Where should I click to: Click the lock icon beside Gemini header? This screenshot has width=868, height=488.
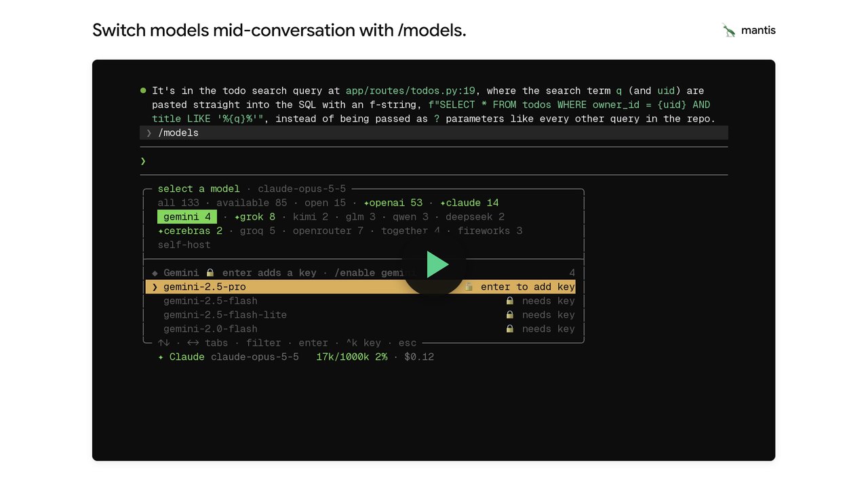tap(210, 272)
